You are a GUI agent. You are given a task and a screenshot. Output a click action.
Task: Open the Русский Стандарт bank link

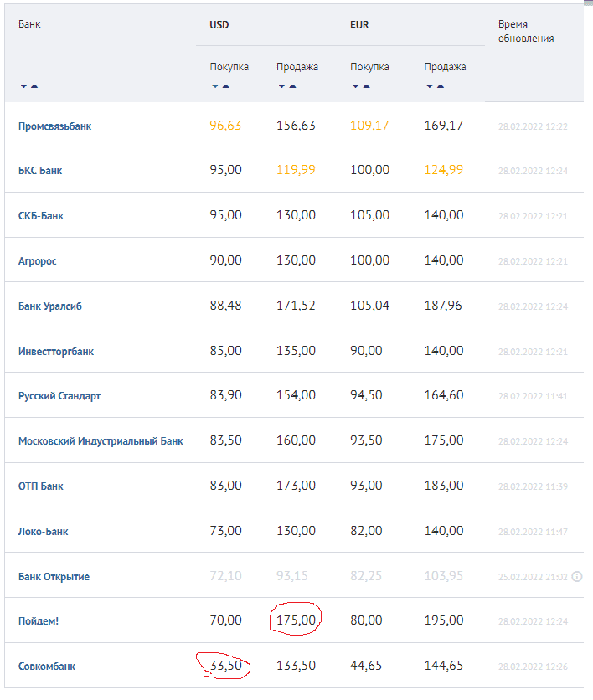click(x=59, y=396)
